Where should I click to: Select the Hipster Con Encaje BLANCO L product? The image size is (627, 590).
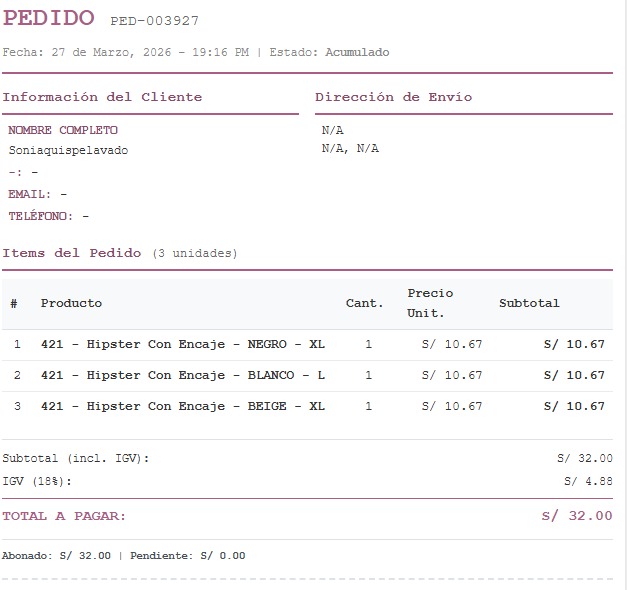click(182, 375)
